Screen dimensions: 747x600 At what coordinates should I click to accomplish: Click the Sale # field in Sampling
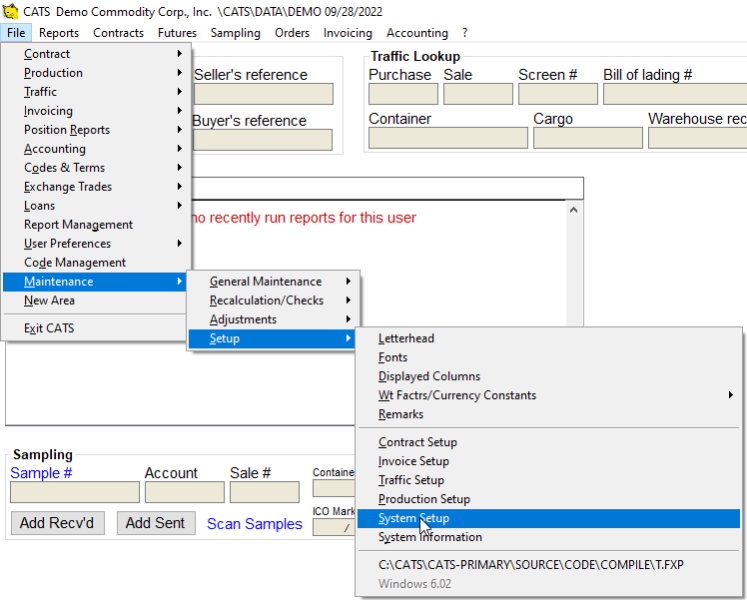coord(264,492)
